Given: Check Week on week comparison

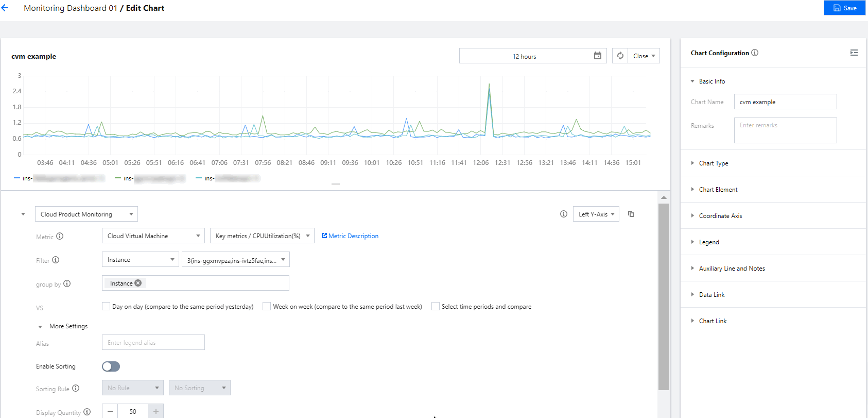Looking at the screenshot, I should 267,306.
